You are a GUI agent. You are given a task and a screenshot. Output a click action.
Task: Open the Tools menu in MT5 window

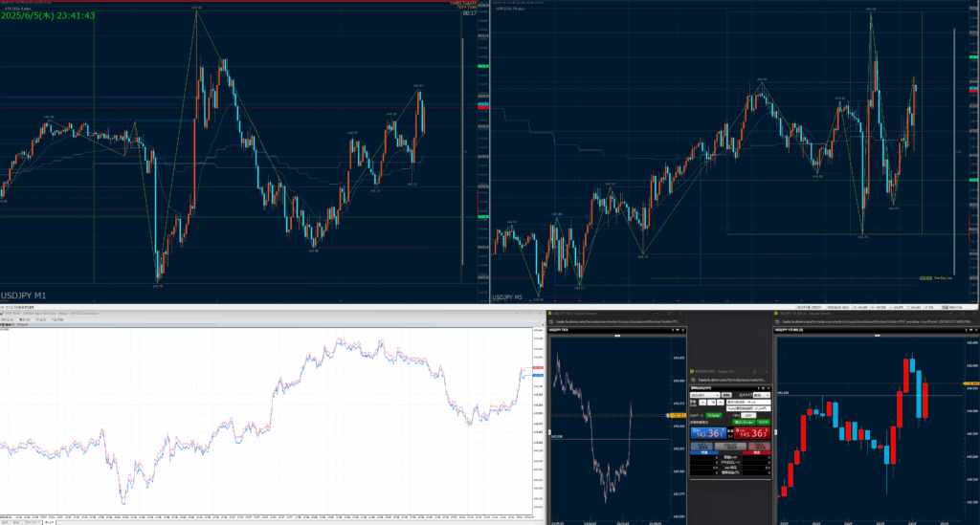[40, 319]
